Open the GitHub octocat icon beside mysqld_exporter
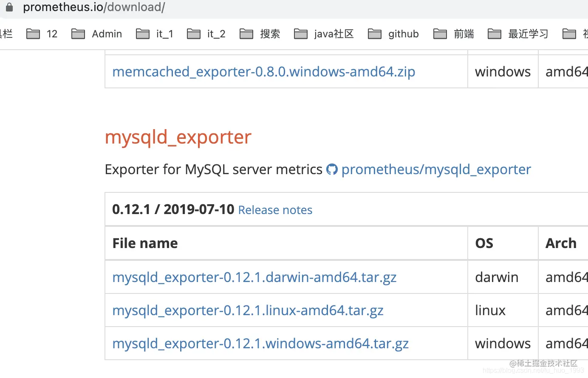Screen dimensions: 588x378 pos(332,169)
